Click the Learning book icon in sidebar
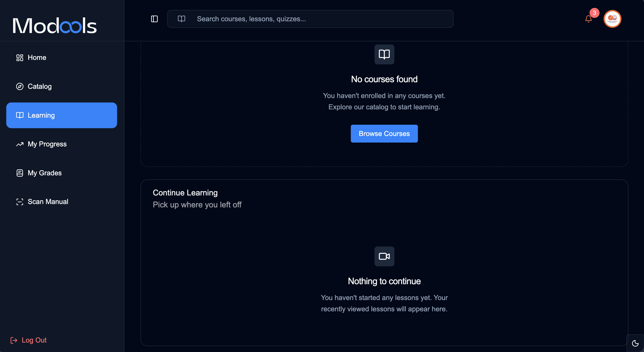This screenshot has width=644, height=352. (20, 115)
